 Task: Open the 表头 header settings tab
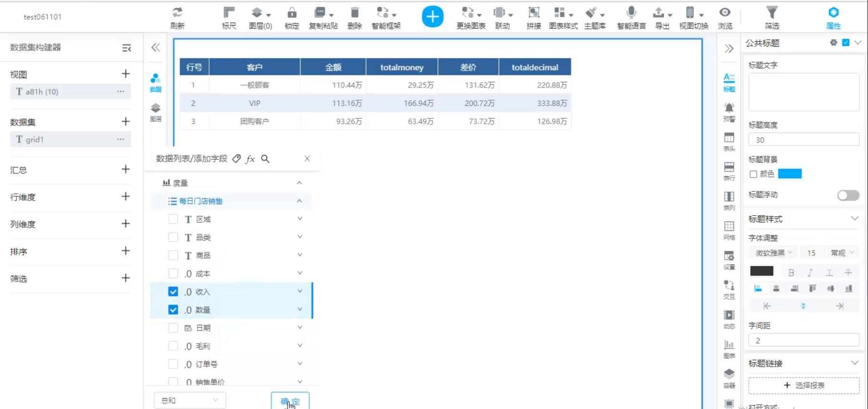pyautogui.click(x=729, y=141)
